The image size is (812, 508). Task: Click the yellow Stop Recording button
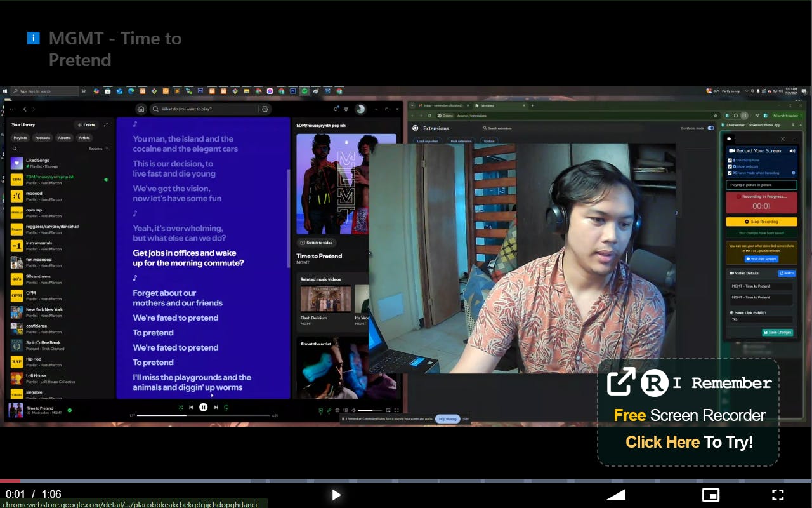tap(761, 222)
